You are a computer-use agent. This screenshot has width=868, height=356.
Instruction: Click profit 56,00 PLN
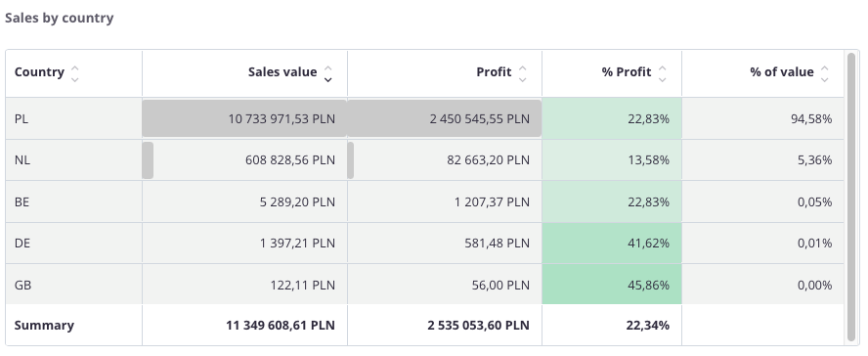[x=500, y=285]
